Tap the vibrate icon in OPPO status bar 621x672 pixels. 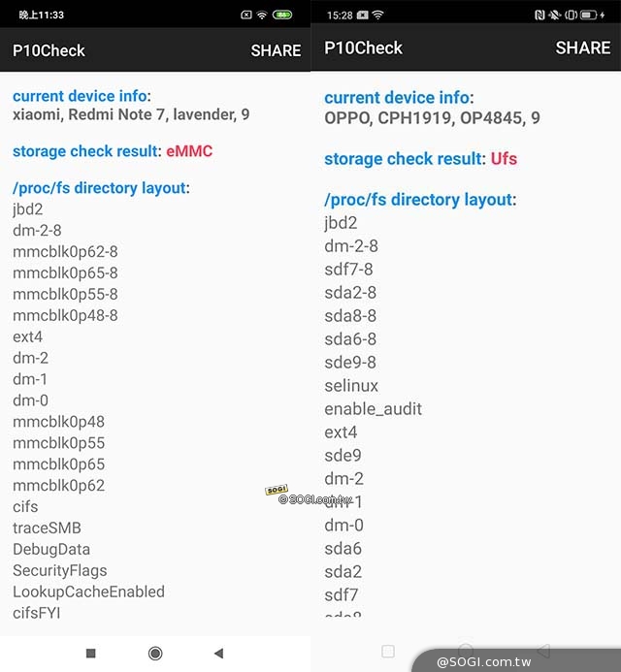tap(572, 16)
